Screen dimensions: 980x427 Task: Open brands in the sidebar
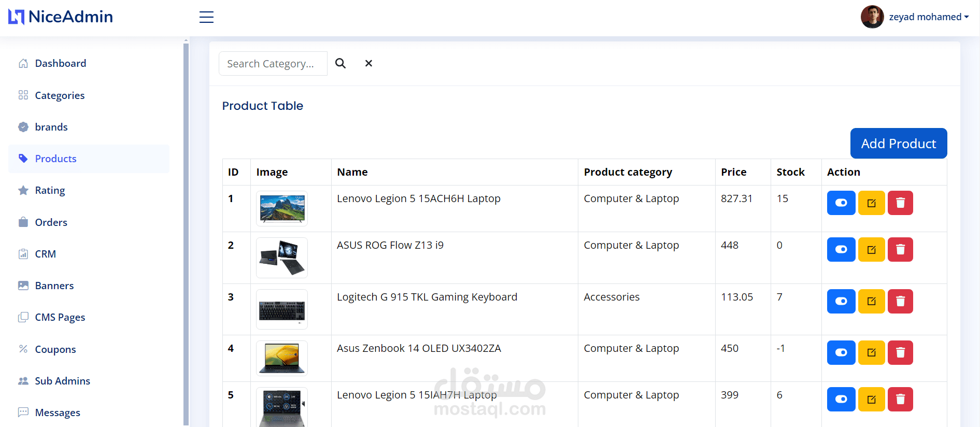tap(89, 127)
